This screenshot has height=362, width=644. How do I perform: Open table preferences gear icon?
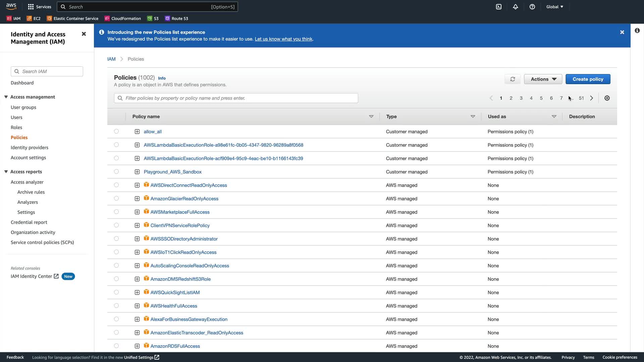pos(607,98)
